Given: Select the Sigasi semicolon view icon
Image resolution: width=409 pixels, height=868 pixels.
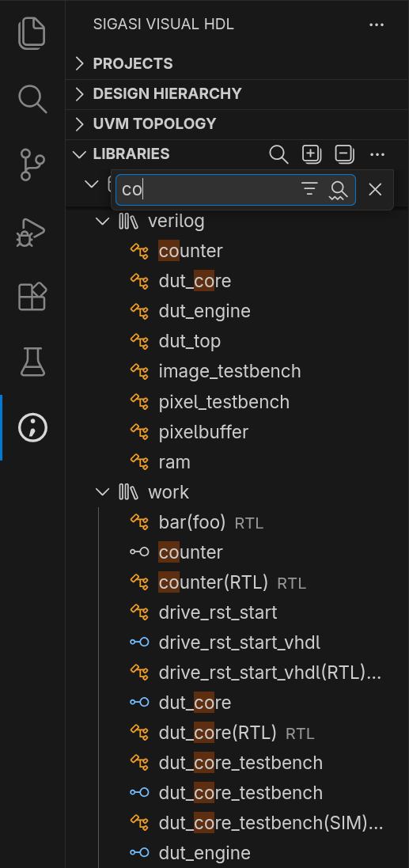Looking at the screenshot, I should (x=32, y=428).
